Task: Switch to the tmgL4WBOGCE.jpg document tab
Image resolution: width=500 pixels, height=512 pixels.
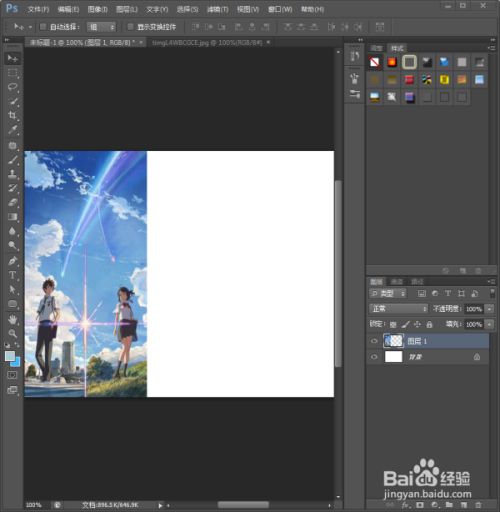Action: [207, 43]
